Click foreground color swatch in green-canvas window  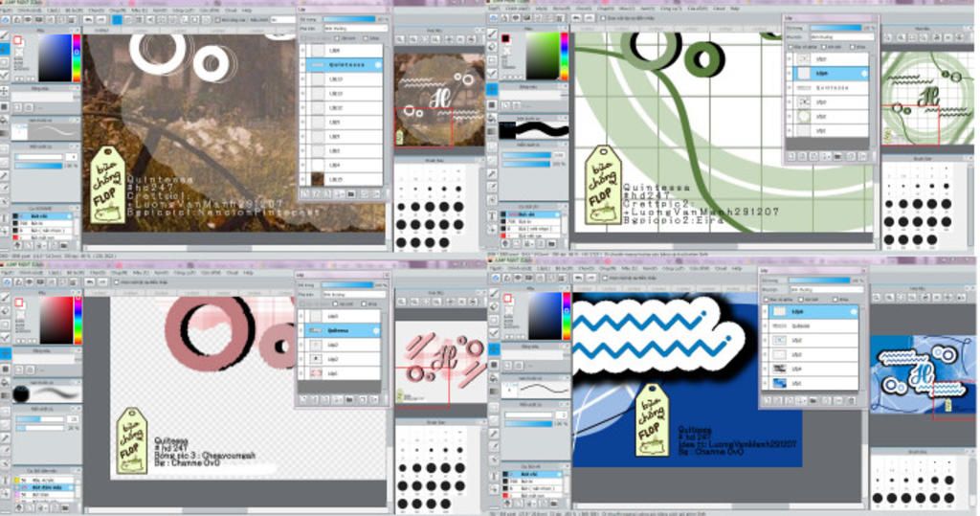(505, 39)
